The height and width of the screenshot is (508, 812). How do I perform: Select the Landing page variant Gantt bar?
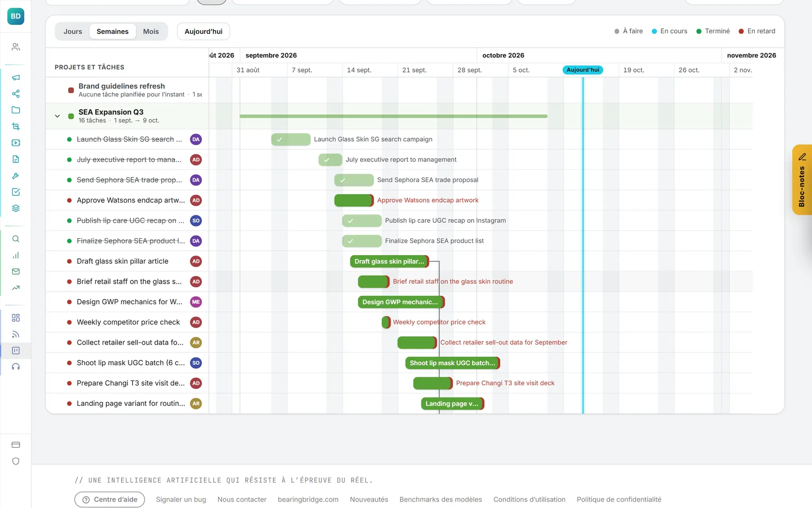pos(453,404)
